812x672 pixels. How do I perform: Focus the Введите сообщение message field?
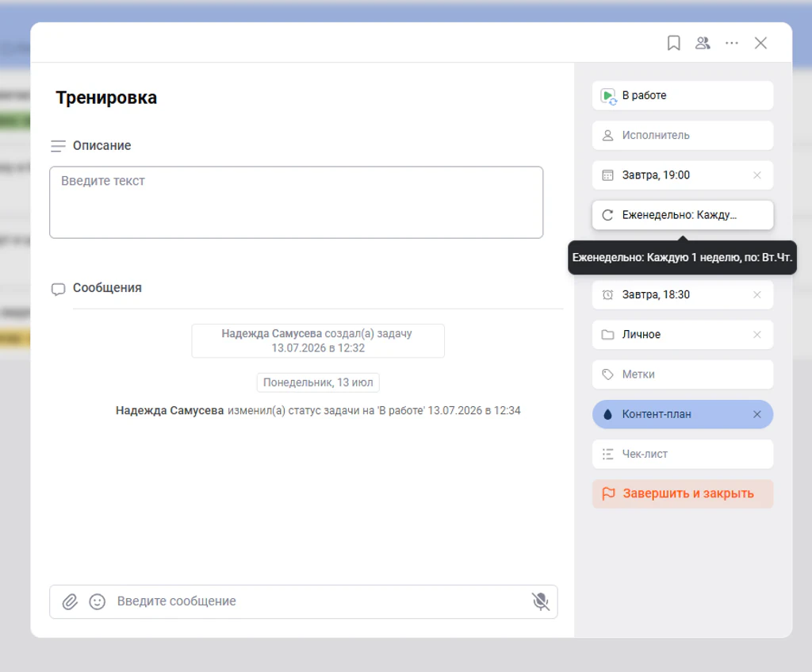click(321, 601)
